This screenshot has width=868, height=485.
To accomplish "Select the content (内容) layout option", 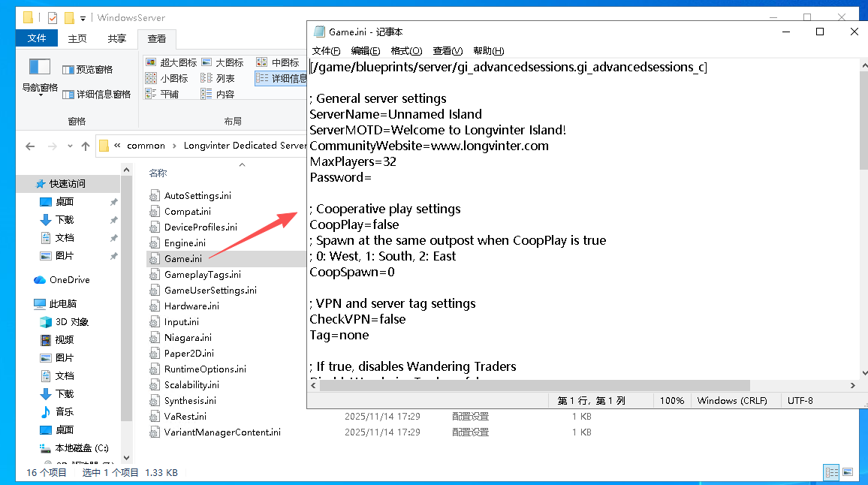I will [x=218, y=94].
